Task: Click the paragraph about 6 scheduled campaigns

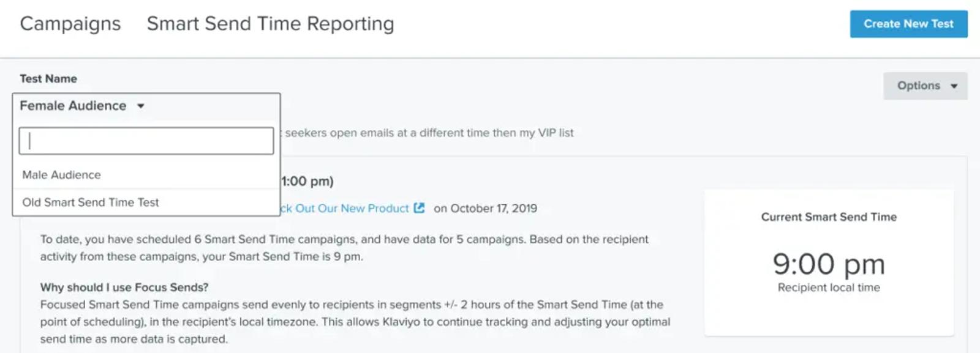Action: pyautogui.click(x=344, y=248)
